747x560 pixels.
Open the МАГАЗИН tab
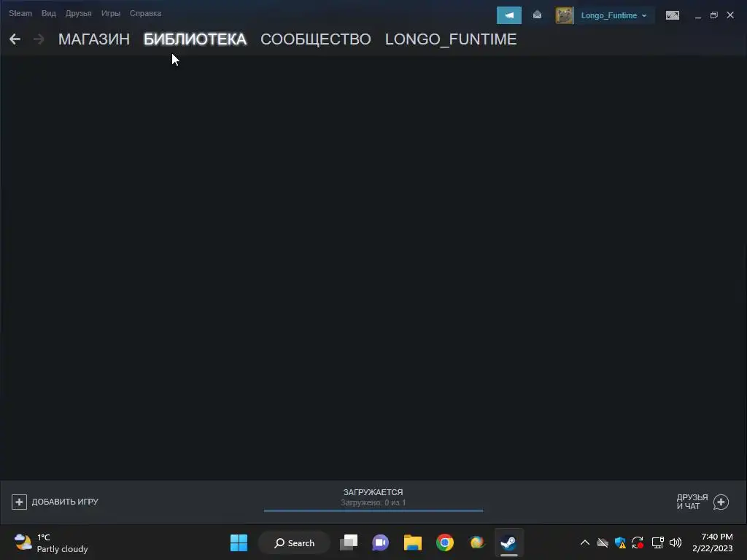94,39
